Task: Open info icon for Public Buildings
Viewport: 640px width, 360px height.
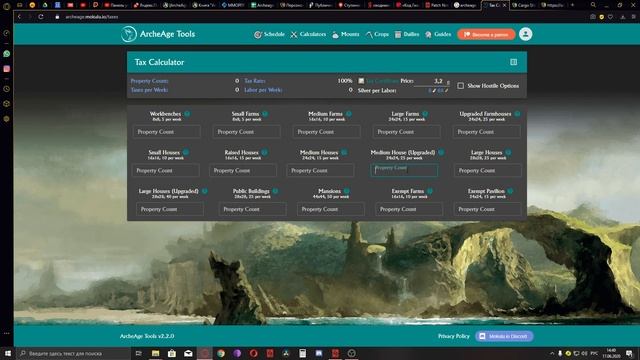Action: pyautogui.click(x=276, y=191)
